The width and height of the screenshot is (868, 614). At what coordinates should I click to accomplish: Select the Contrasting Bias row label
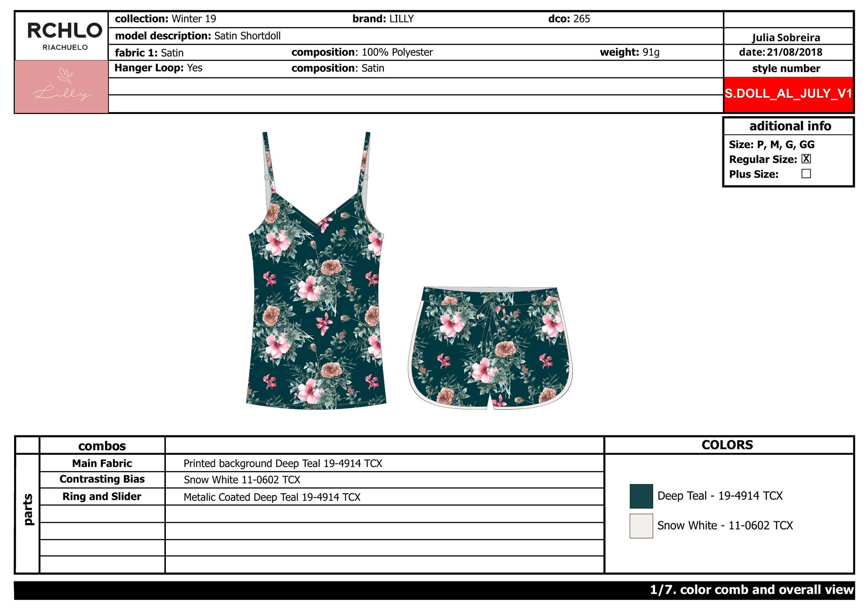point(102,479)
